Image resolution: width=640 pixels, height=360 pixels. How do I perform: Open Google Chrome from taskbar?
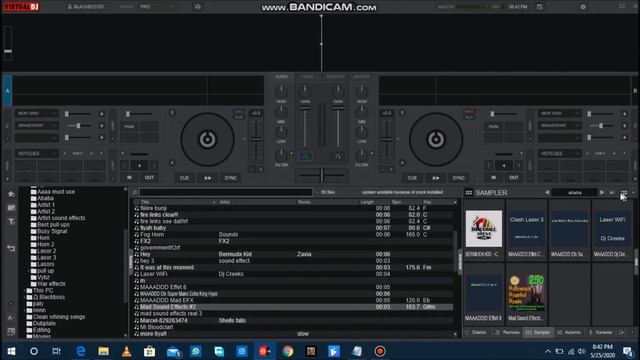[288, 351]
